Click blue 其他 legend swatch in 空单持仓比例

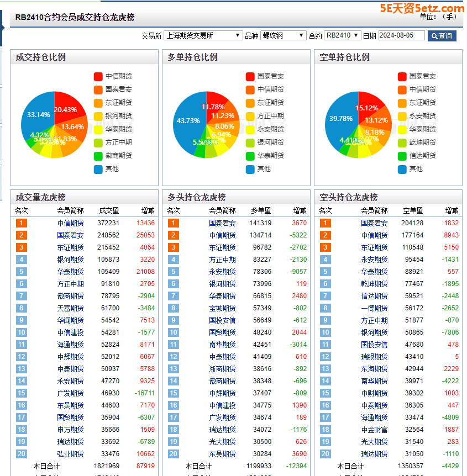(402, 169)
